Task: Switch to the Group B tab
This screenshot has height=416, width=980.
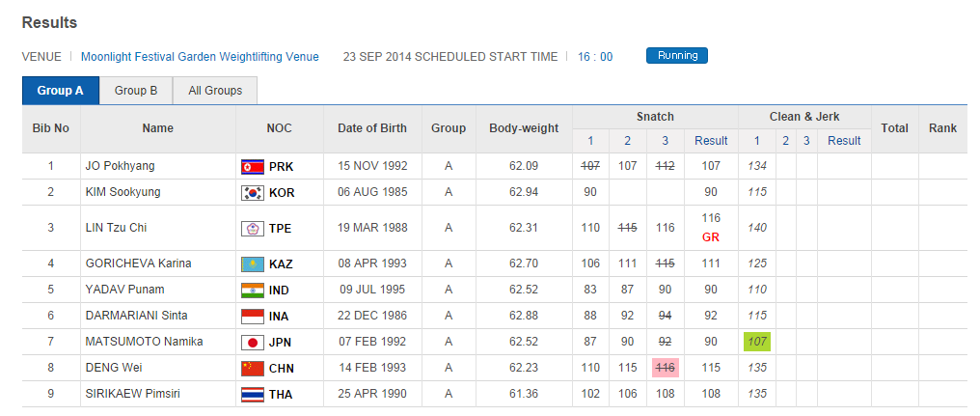Action: pyautogui.click(x=136, y=91)
